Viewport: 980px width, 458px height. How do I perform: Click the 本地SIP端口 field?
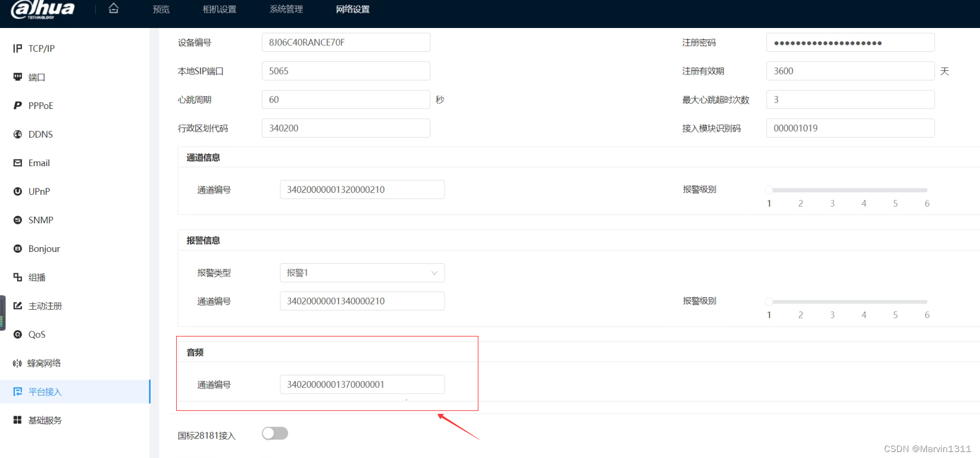click(x=346, y=71)
